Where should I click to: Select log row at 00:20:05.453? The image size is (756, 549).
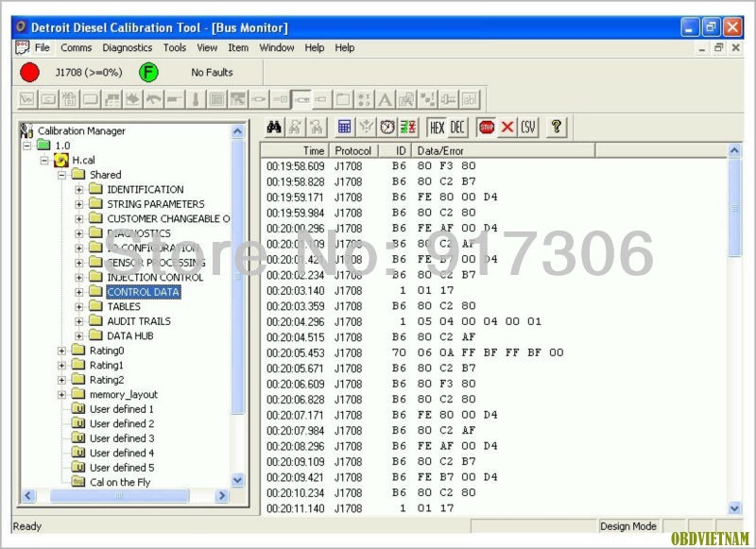(493, 352)
